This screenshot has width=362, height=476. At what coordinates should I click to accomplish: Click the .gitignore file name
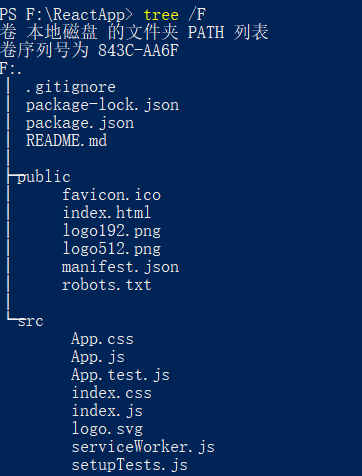pyautogui.click(x=71, y=88)
